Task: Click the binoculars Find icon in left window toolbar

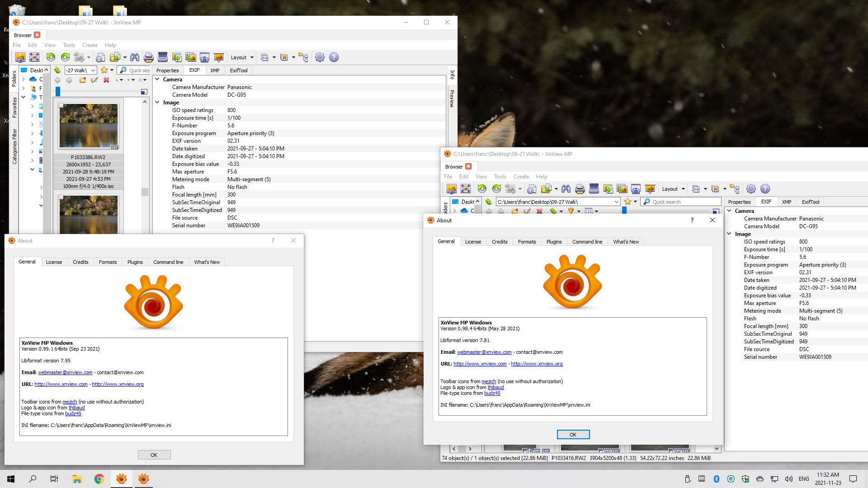Action: coord(135,57)
